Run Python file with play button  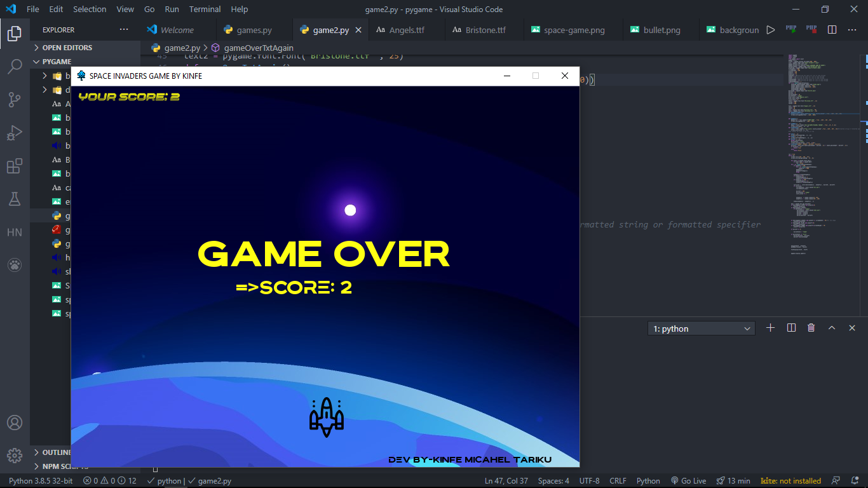tap(771, 30)
